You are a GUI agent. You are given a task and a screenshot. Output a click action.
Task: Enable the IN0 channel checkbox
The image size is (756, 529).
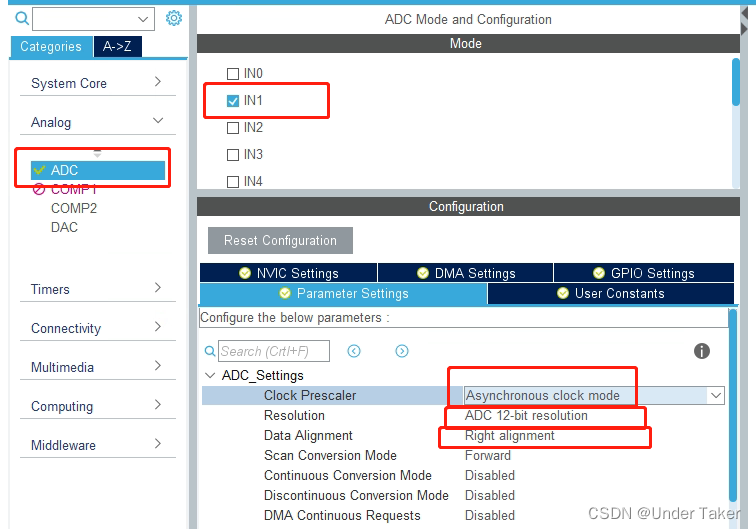233,74
